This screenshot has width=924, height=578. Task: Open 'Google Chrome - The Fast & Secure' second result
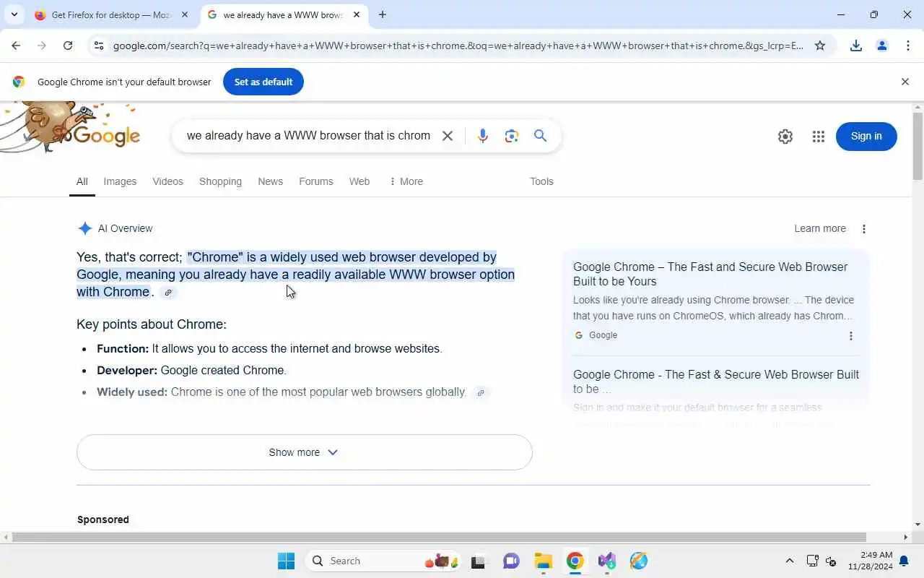pyautogui.click(x=716, y=381)
